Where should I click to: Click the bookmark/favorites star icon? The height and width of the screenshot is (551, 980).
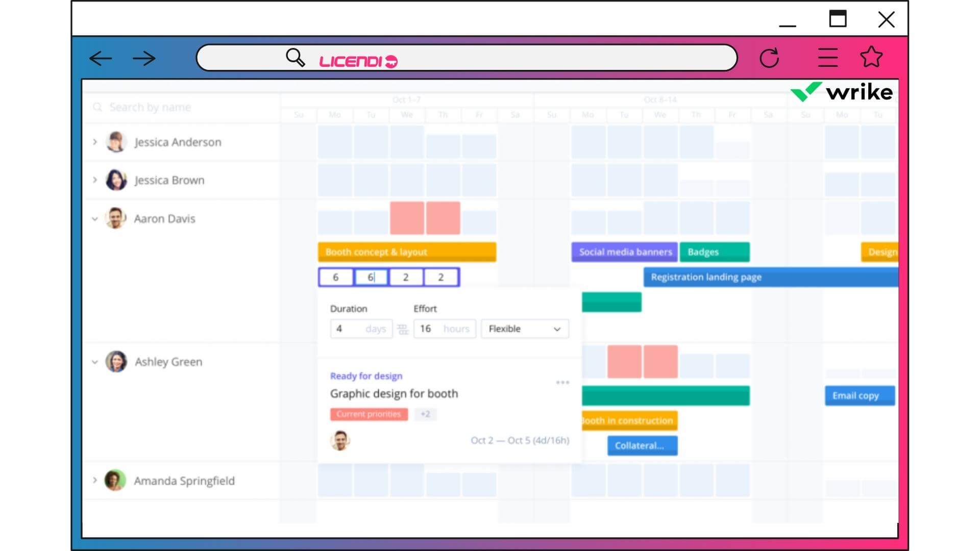coord(872,57)
